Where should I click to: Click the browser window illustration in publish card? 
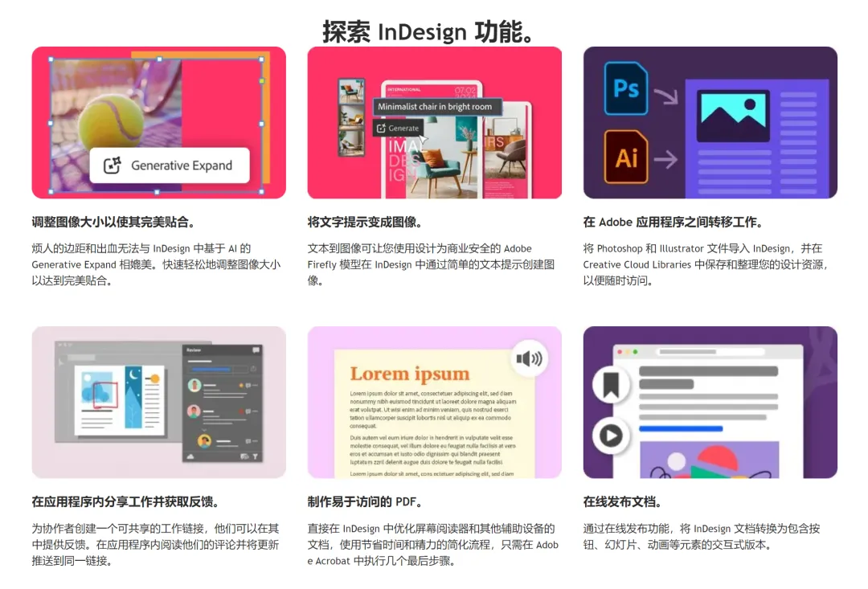pos(707,411)
